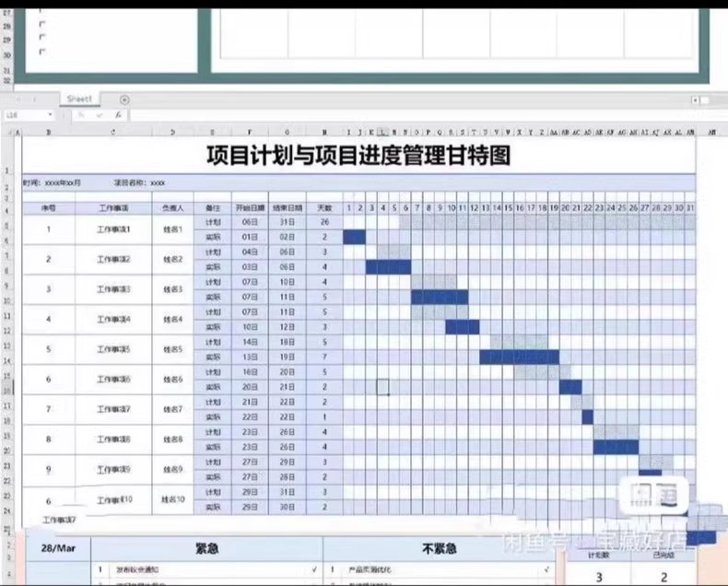Select day 15 header in the Gantt timeline
The height and width of the screenshot is (586, 728).
pyautogui.click(x=508, y=208)
